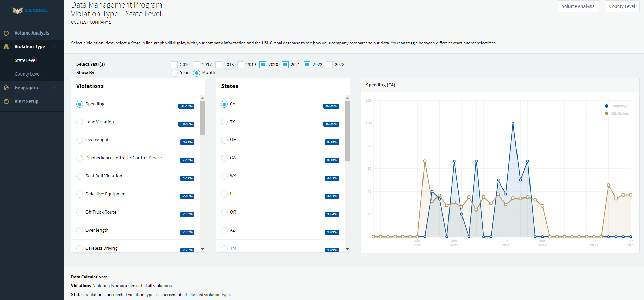This screenshot has height=300, width=644.
Task: Select the Seat Belt Violation radio
Action: click(80, 176)
